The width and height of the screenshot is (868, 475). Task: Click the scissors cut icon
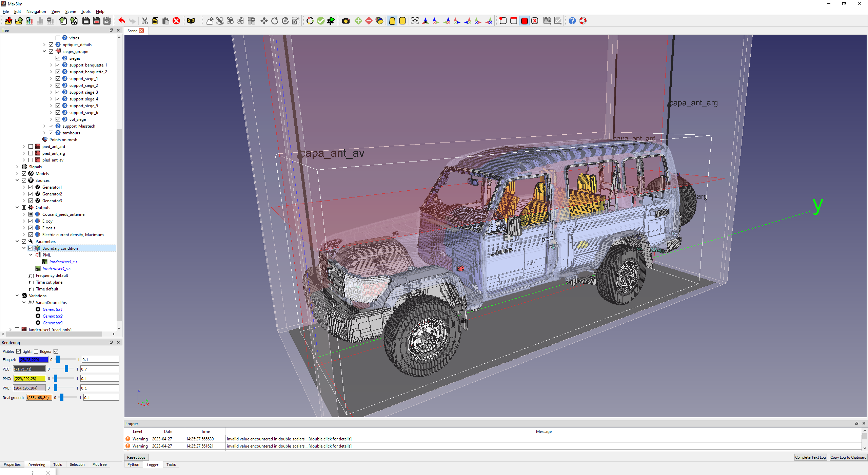point(145,21)
